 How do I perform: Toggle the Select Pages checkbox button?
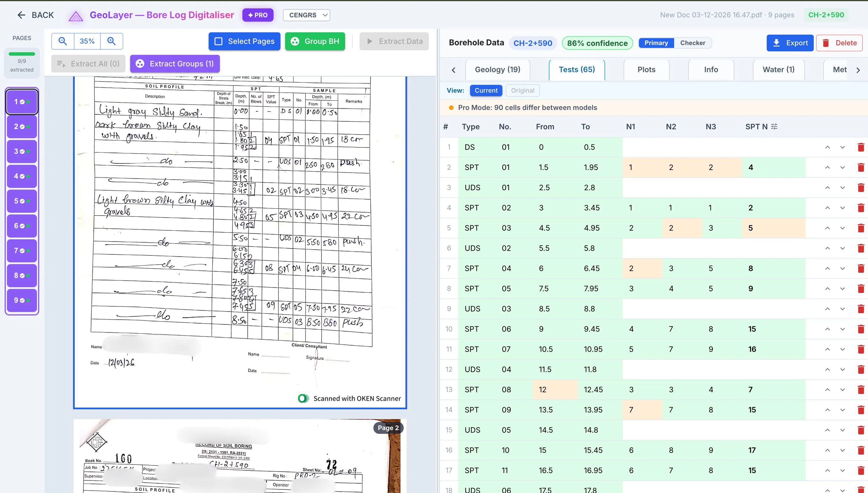point(244,41)
